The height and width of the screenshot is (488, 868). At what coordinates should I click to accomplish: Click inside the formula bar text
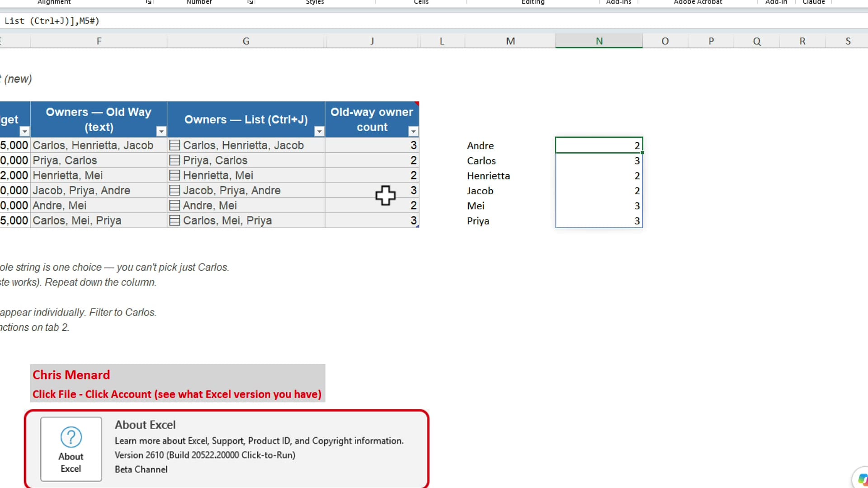click(52, 21)
